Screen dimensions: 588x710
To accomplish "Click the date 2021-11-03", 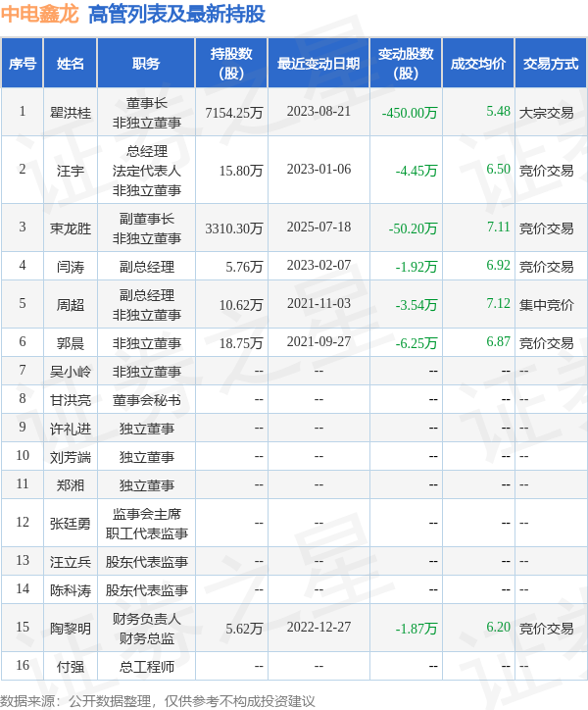I will [318, 303].
